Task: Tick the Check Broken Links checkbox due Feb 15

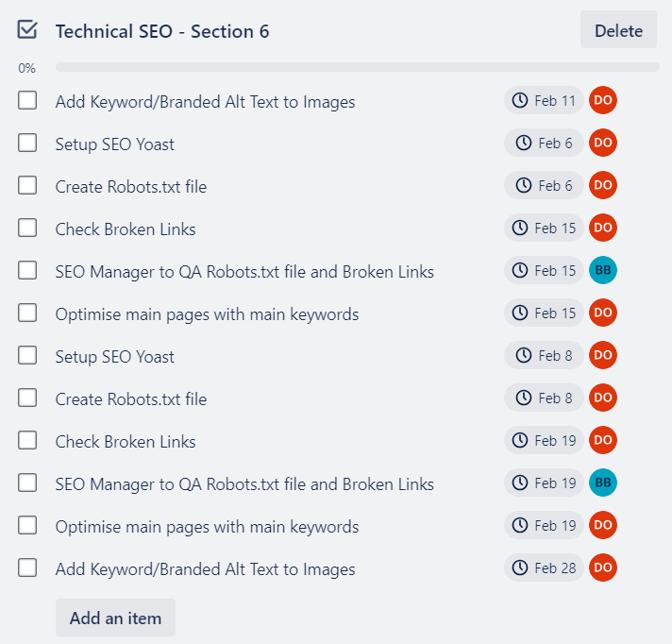Action: coord(27,229)
